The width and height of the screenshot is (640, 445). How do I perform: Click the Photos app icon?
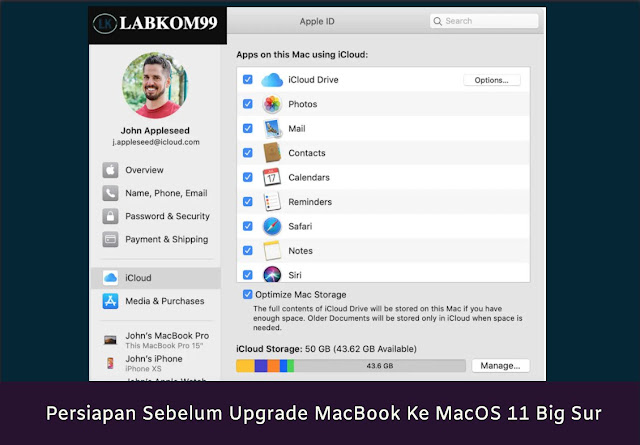click(272, 104)
